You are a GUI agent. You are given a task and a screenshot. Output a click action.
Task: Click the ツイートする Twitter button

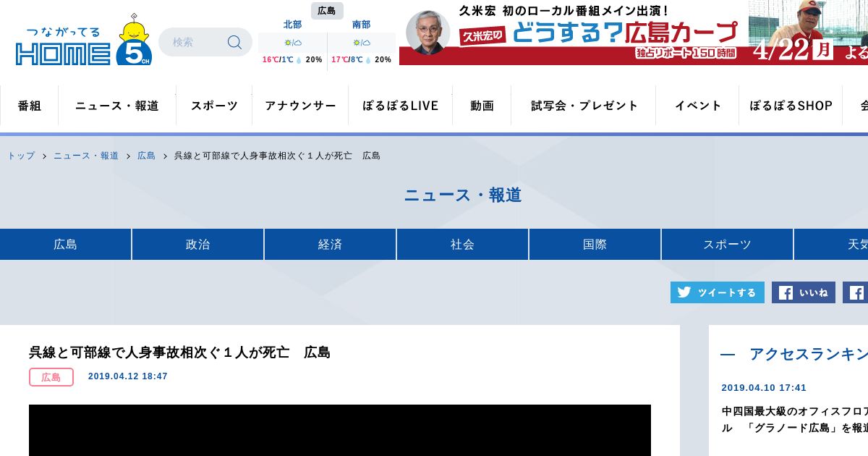coord(718,292)
